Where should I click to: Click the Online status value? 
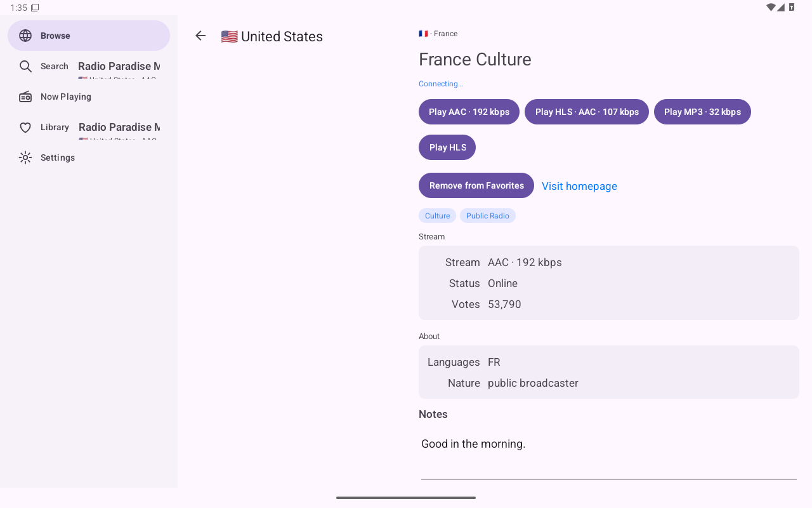pyautogui.click(x=502, y=283)
